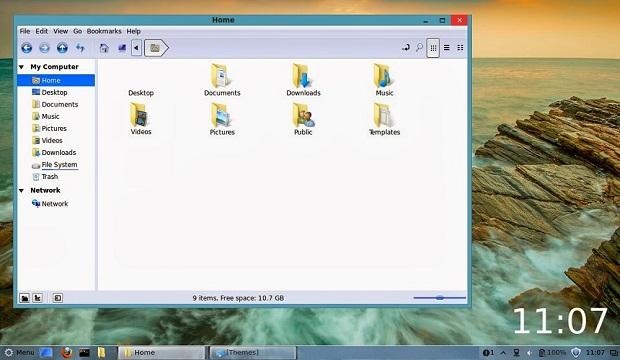
Task: Select the Home folder path bar button
Action: click(156, 48)
